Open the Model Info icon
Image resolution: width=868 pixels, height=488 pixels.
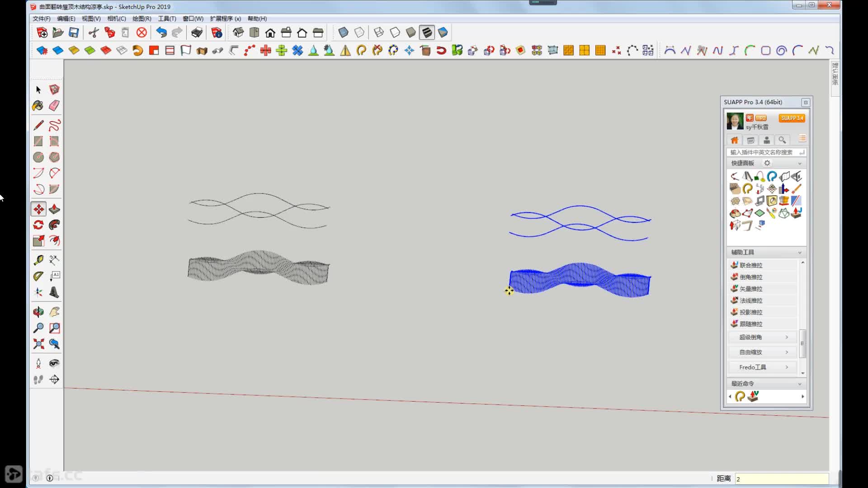[217, 33]
